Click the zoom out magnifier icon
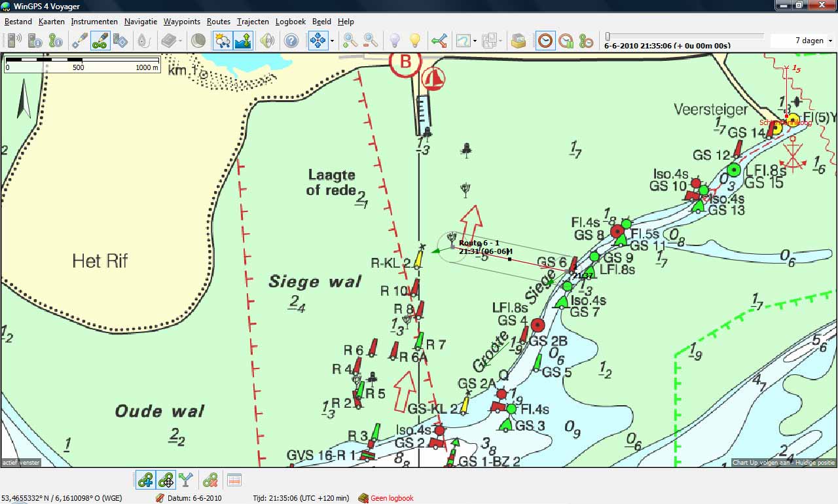 point(371,41)
